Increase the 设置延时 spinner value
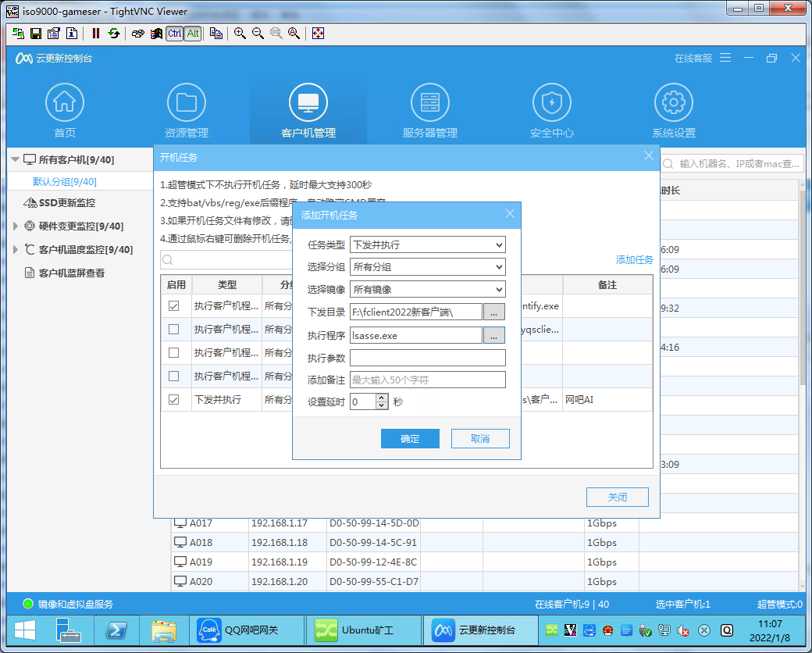This screenshot has width=812, height=653. pos(382,398)
